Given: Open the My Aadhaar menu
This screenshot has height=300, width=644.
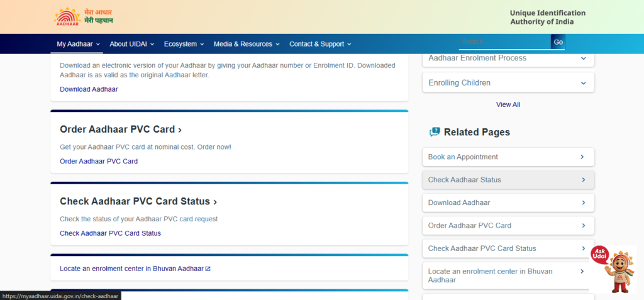Looking at the screenshot, I should tap(78, 44).
